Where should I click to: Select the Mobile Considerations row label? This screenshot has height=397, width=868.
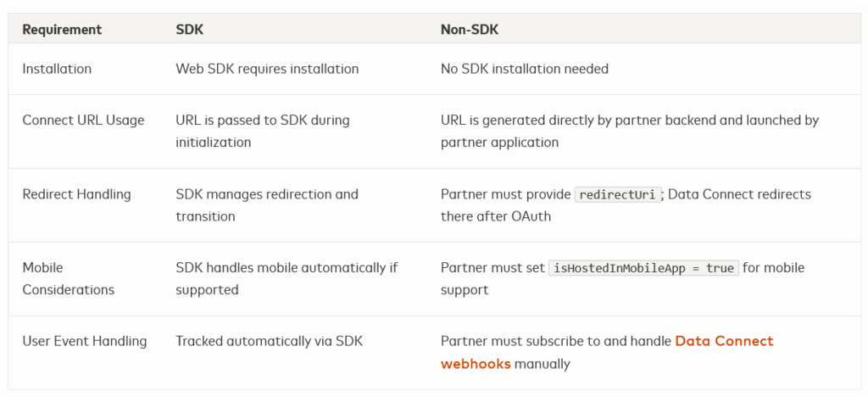click(68, 278)
